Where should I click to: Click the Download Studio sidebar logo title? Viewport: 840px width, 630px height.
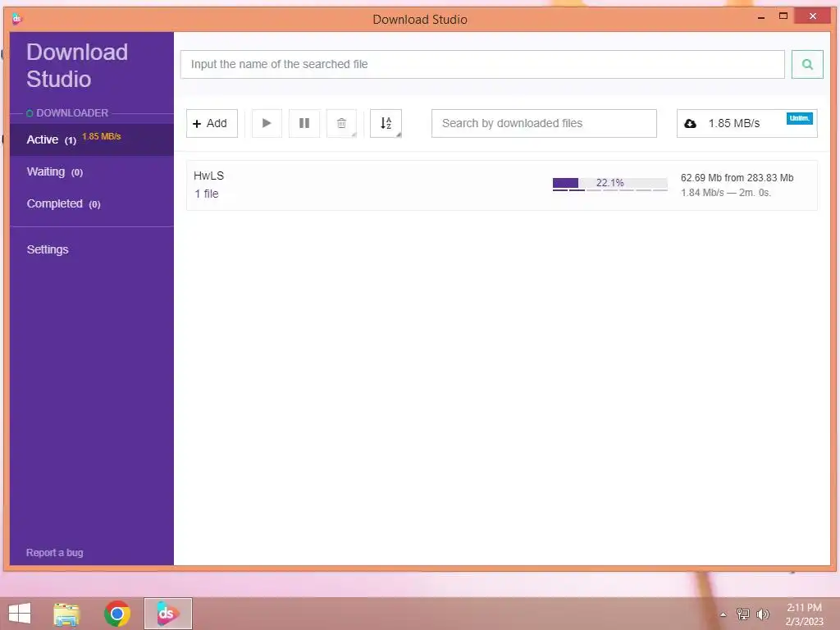[77, 66]
